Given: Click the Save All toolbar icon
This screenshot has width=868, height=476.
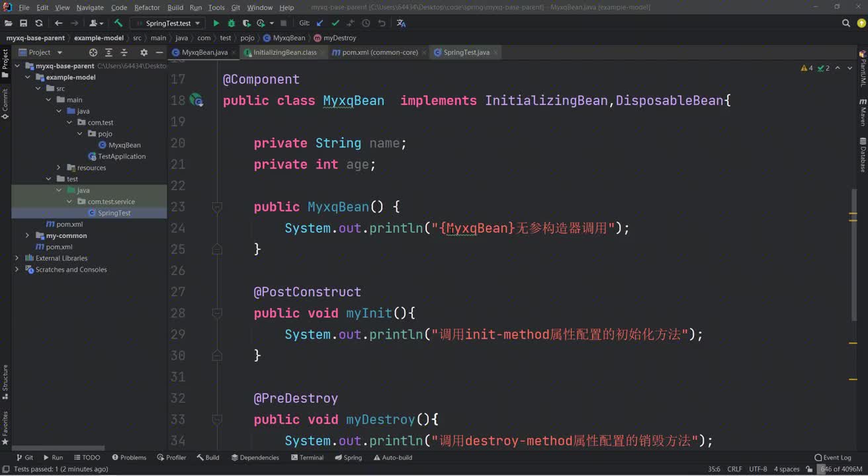Looking at the screenshot, I should point(23,23).
